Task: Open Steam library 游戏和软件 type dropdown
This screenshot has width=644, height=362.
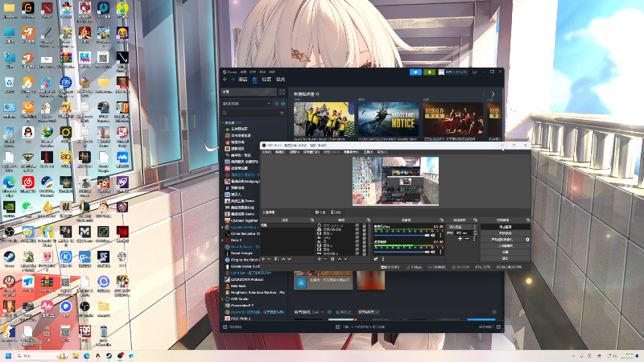Action: coord(246,104)
